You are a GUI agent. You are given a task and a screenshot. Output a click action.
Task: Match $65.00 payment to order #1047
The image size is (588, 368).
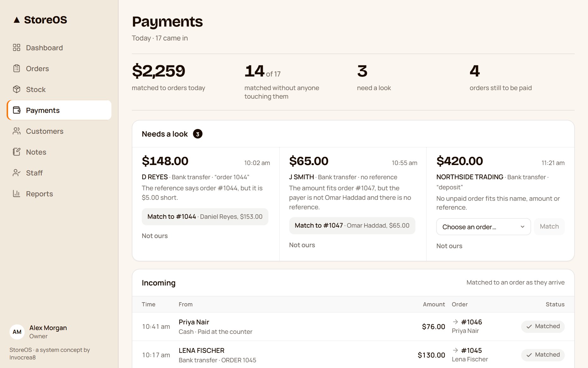coord(352,225)
